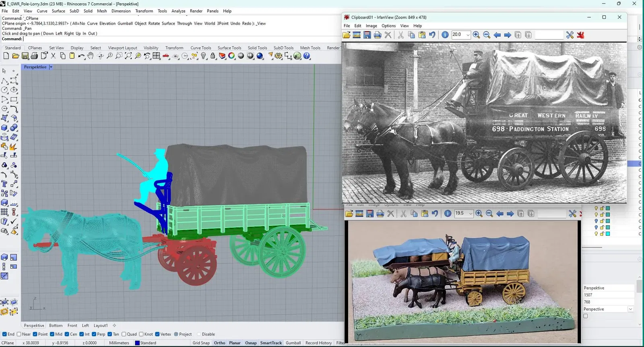Enable the Near object snap checkbox
Screen dimensions: 644x347
coord(19,334)
